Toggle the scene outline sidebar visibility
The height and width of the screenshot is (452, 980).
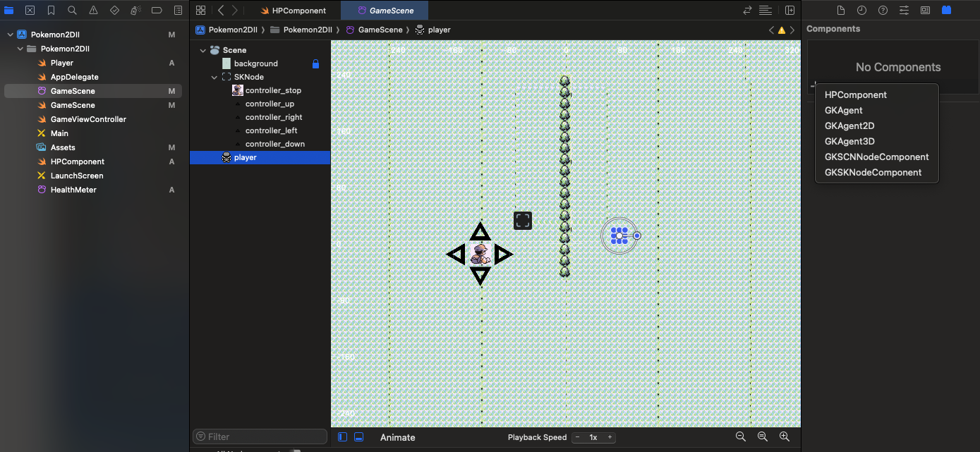click(342, 437)
